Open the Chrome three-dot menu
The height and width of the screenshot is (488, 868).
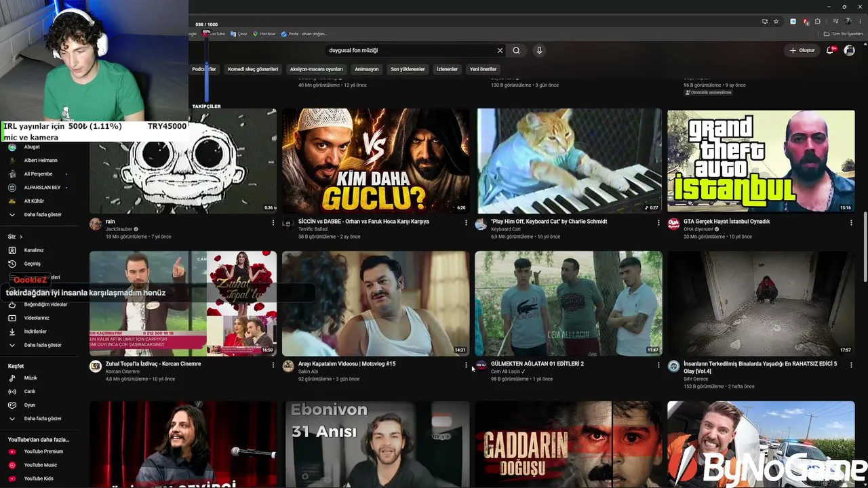[x=861, y=21]
